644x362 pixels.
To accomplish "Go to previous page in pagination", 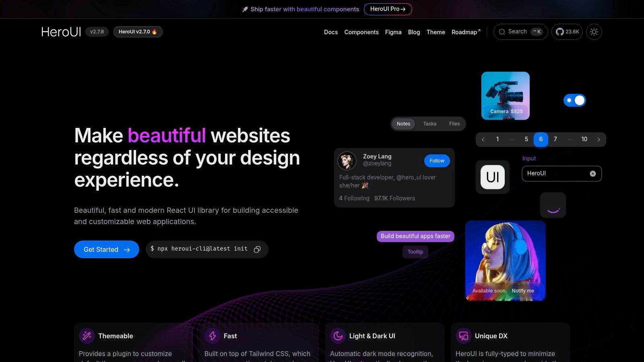I will 483,140.
